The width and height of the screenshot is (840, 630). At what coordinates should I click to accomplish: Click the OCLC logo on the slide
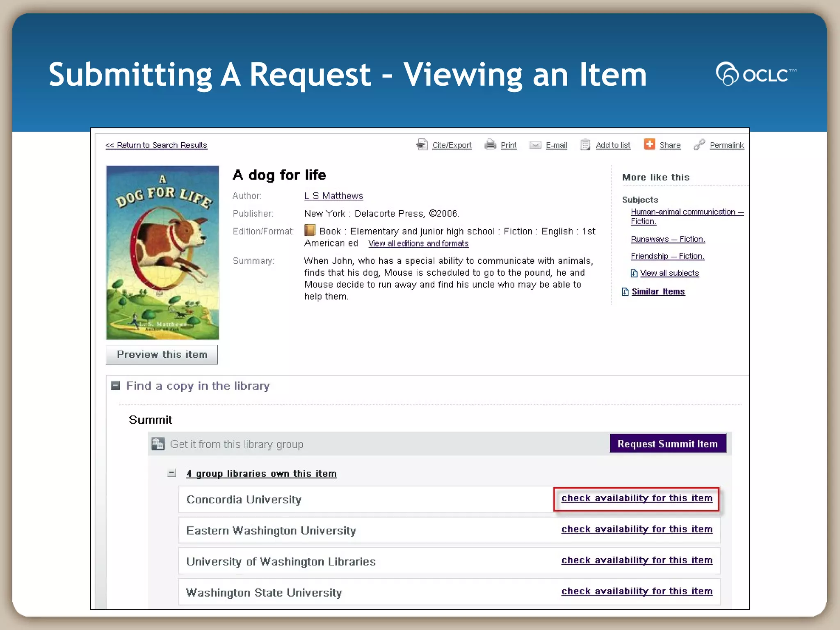[756, 74]
